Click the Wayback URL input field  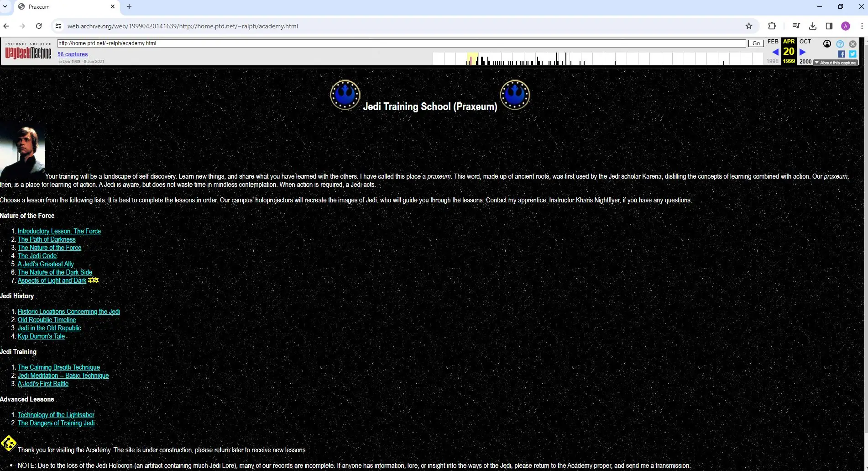pos(402,43)
